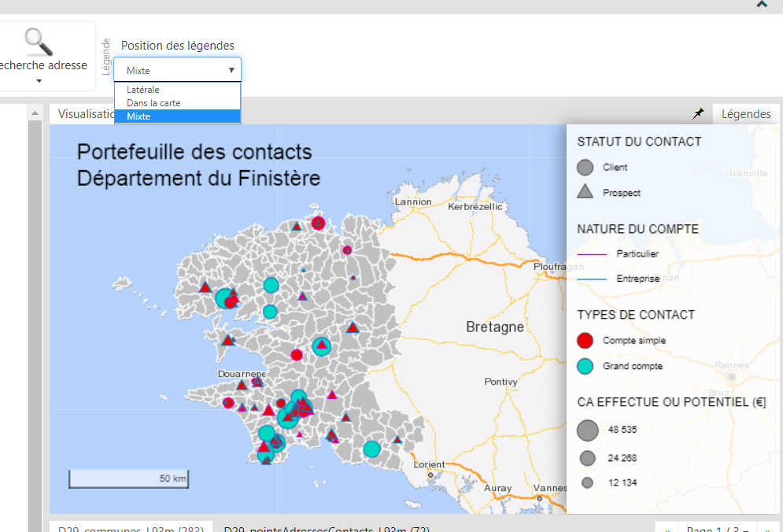
Task: Collapse the ribbon with the top chevron
Action: click(762, 5)
